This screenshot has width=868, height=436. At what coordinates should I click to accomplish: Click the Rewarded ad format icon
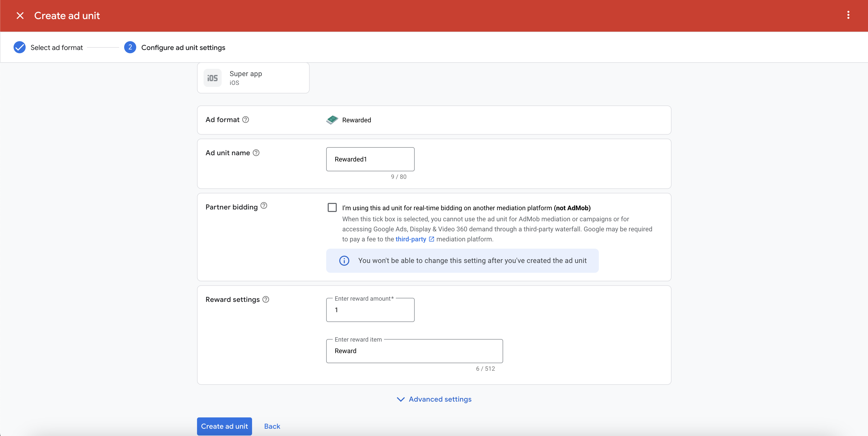point(332,120)
